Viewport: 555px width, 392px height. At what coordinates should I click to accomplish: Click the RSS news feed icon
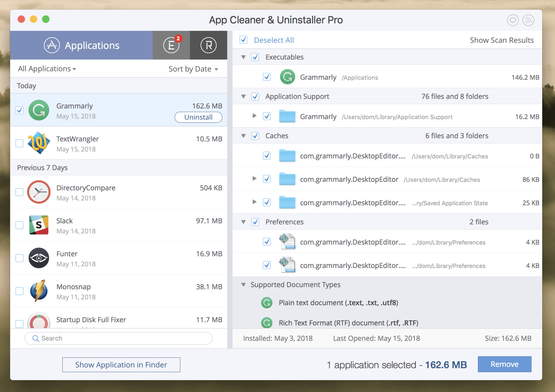point(528,20)
